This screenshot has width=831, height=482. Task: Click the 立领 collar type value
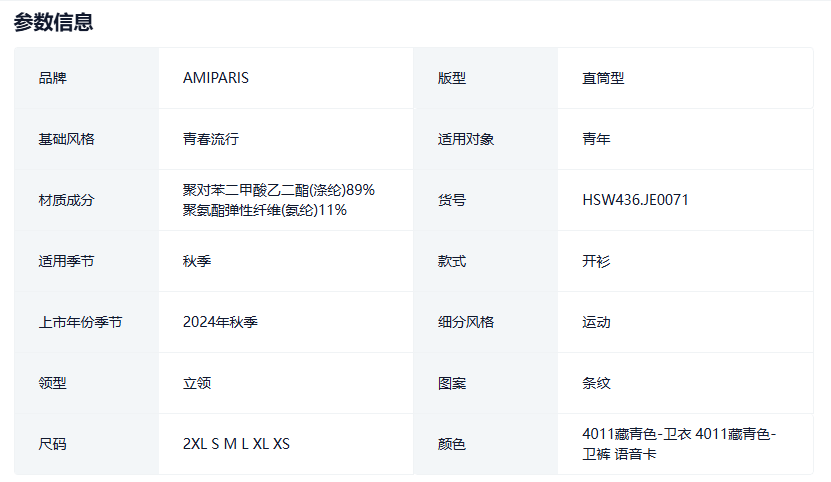(x=197, y=383)
